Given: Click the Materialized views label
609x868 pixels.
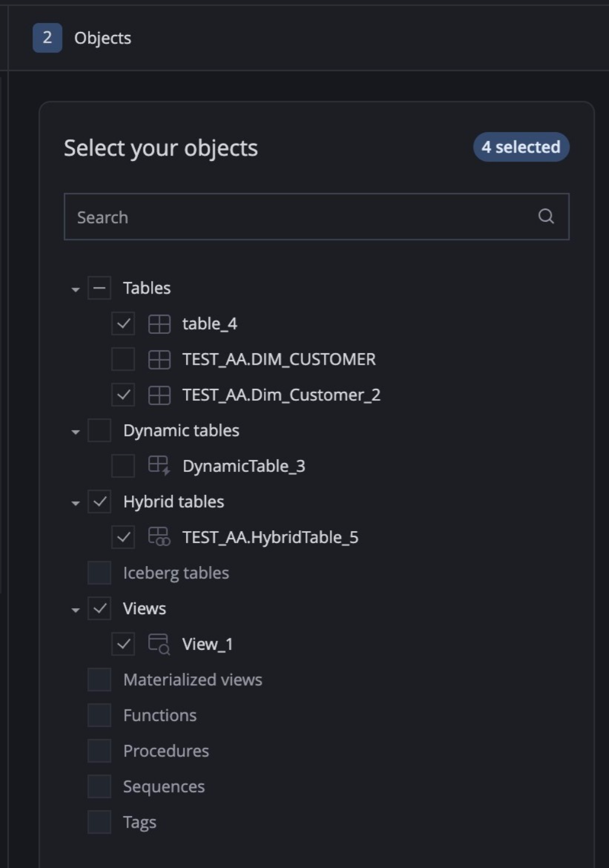Looking at the screenshot, I should pos(193,679).
